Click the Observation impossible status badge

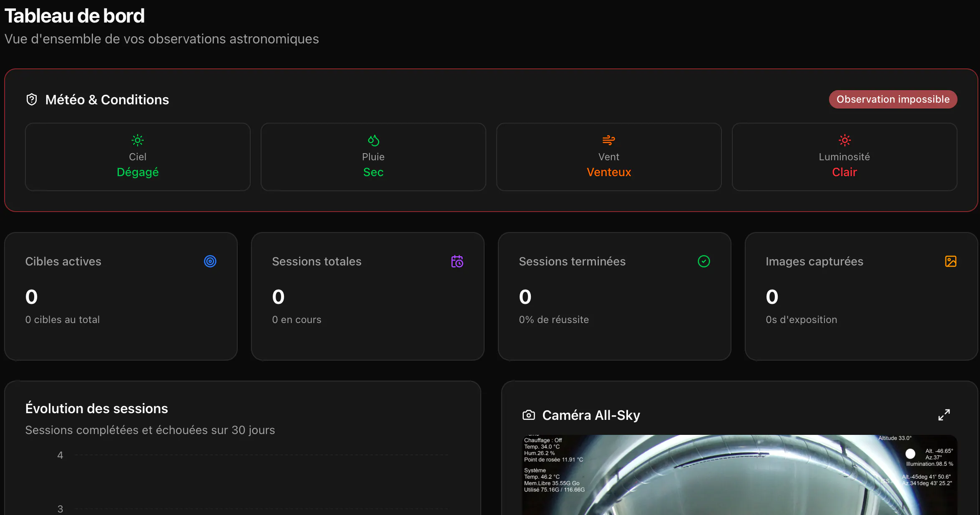click(893, 99)
